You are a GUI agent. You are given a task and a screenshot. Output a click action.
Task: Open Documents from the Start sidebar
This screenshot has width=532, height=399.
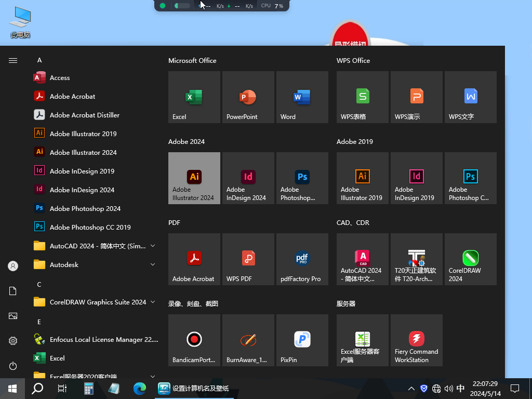(13, 291)
